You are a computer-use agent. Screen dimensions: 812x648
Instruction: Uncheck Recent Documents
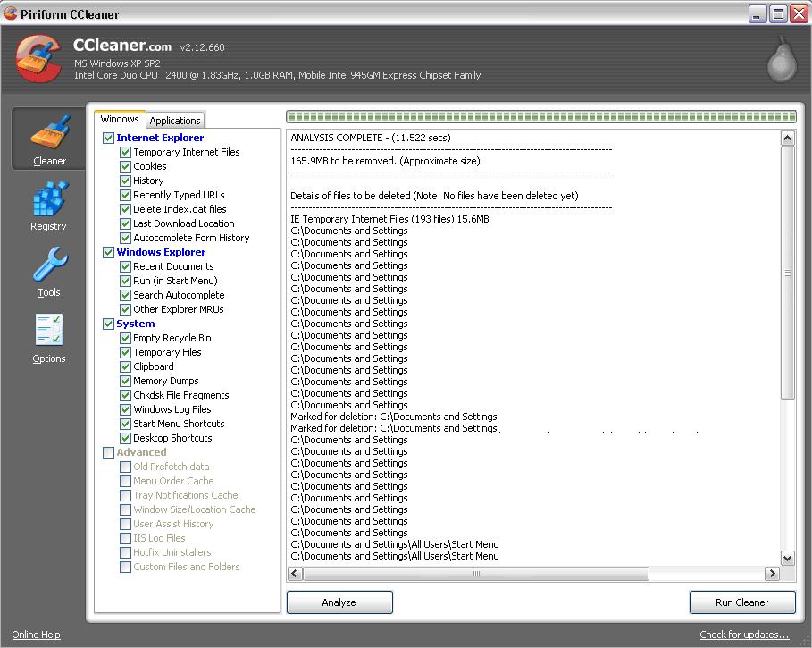pos(125,266)
